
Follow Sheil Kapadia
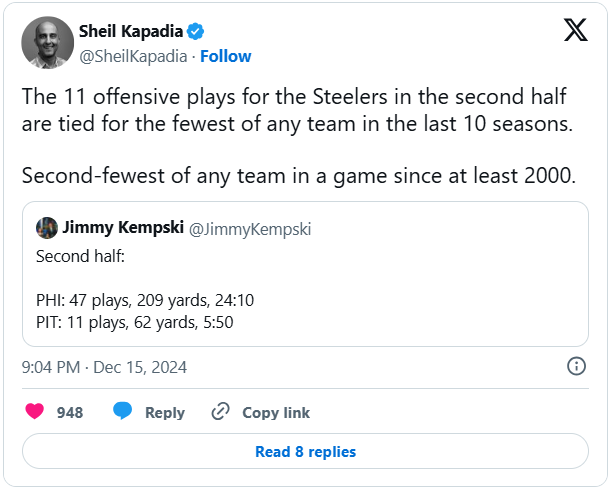[225, 56]
